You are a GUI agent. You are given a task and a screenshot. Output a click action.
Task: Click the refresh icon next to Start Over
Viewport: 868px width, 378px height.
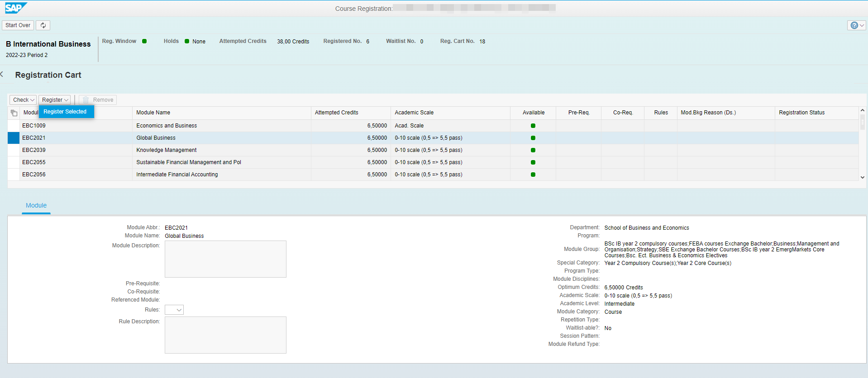[43, 25]
